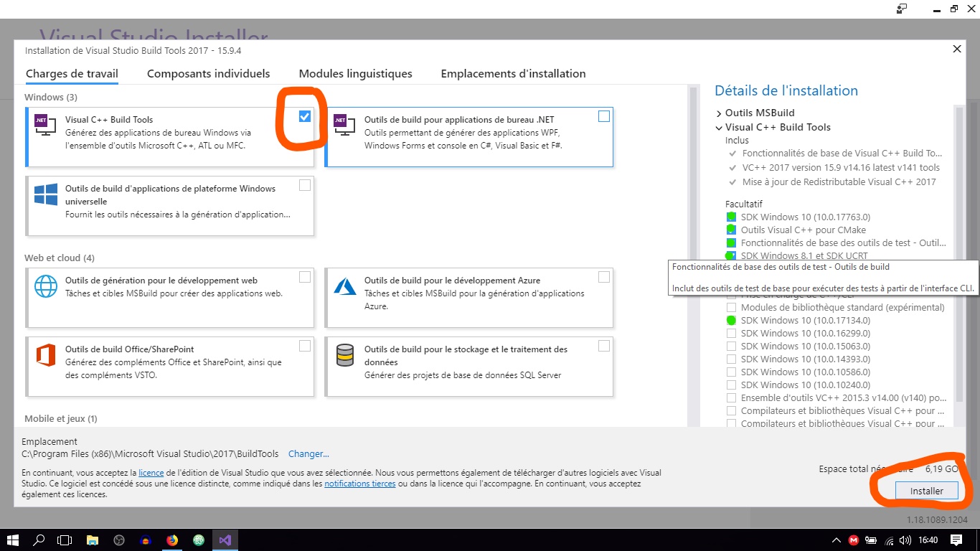Check SDK Windows 10 (10.0.10240.0)
980x551 pixels.
click(731, 385)
